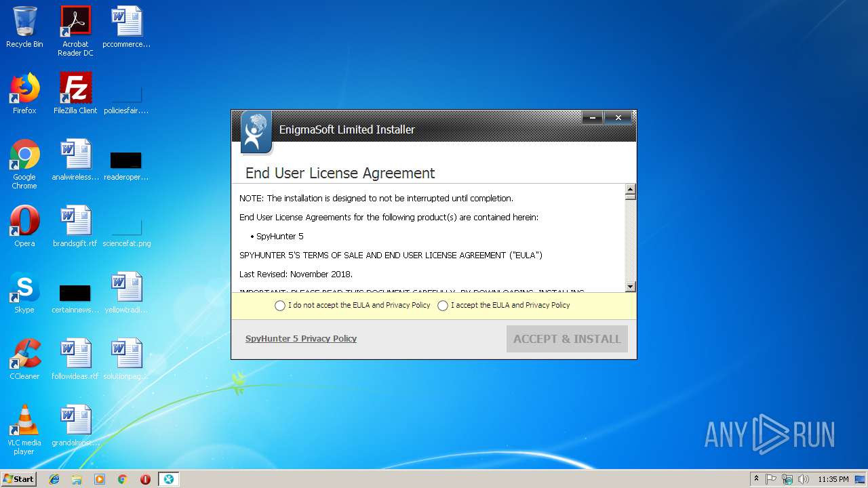Click the EnigmaSoft installer logo icon
868x488 pixels.
[x=256, y=132]
